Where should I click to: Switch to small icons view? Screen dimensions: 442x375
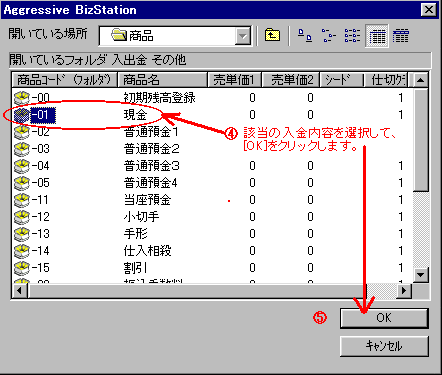328,35
